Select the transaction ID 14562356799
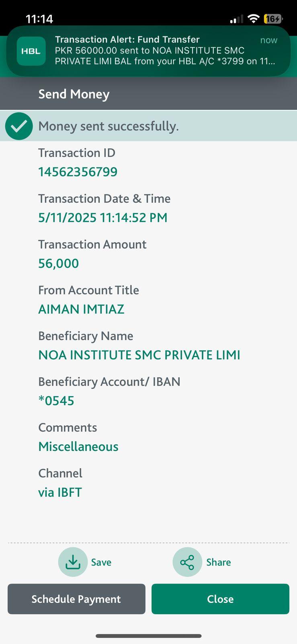The height and width of the screenshot is (644, 297). [78, 172]
